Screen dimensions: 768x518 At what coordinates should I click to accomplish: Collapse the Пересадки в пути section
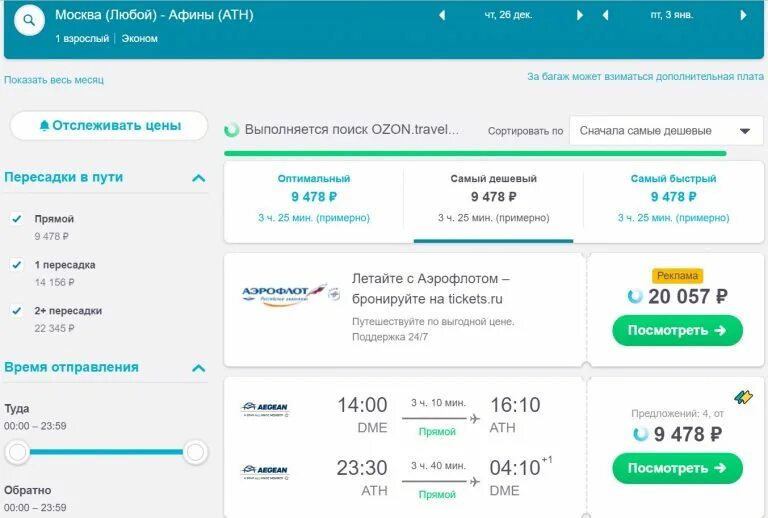pyautogui.click(x=198, y=178)
